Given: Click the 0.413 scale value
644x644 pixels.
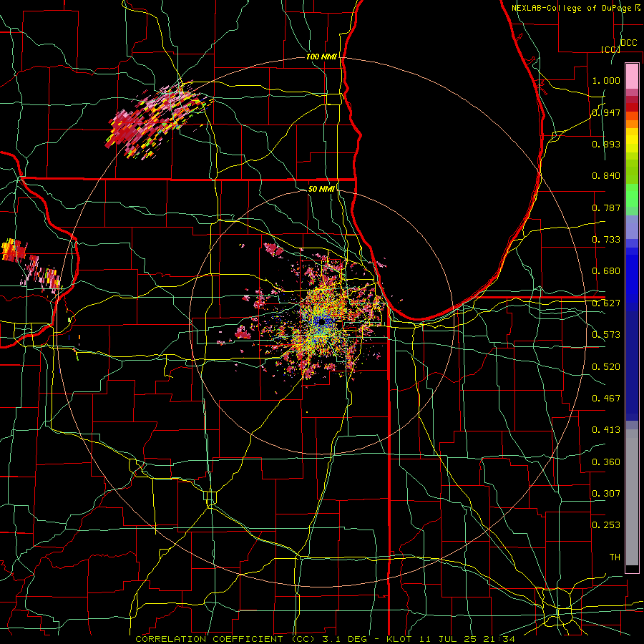Looking at the screenshot, I should pyautogui.click(x=606, y=430).
